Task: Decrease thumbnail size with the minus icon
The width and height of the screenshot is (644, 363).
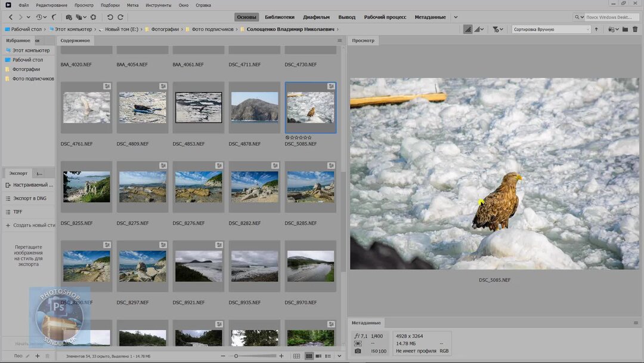Action: pos(222,356)
